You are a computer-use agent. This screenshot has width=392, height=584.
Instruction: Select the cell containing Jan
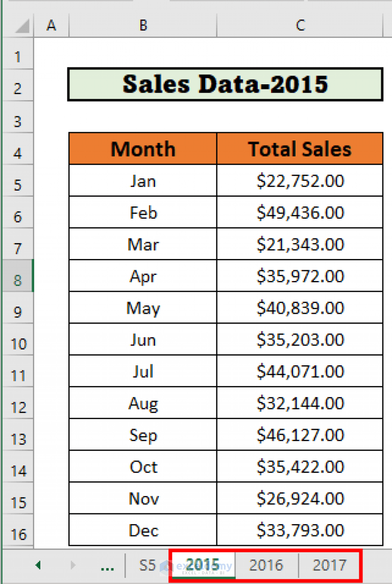(143, 180)
